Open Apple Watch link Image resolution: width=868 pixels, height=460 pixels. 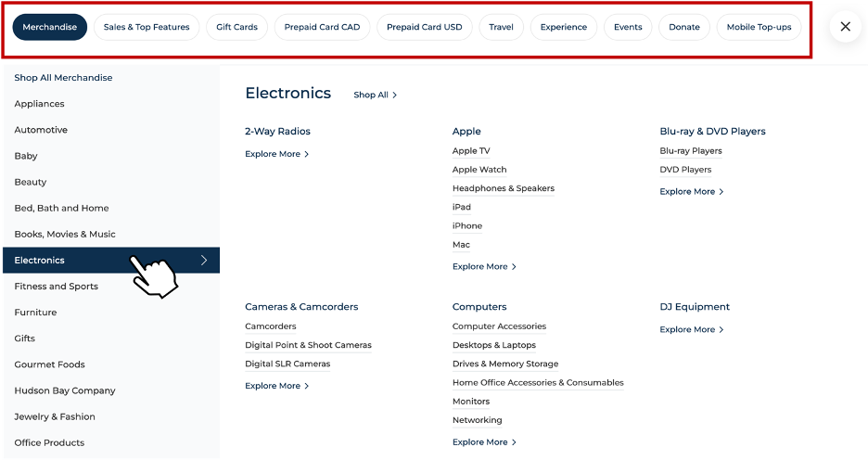click(x=479, y=170)
